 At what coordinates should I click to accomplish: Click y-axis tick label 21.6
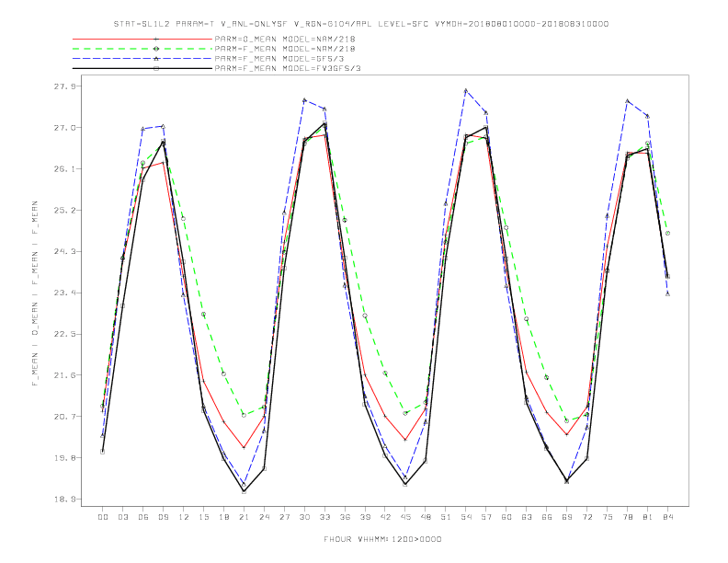point(64,375)
